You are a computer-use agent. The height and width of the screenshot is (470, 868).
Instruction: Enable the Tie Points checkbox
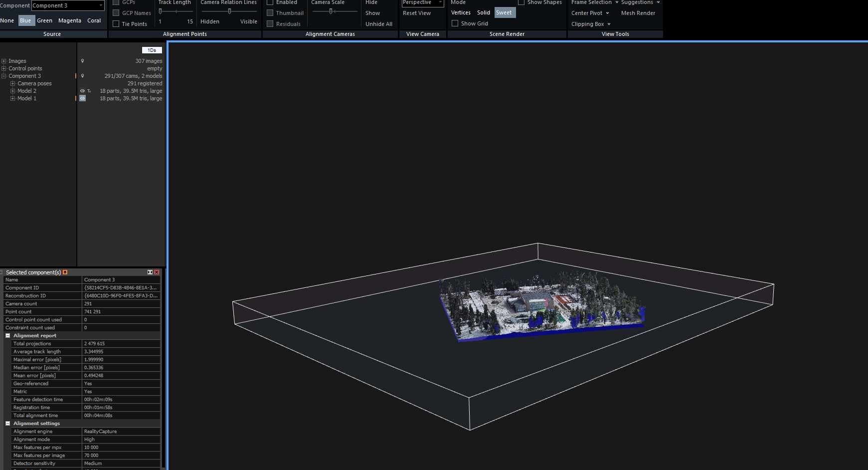(x=116, y=24)
